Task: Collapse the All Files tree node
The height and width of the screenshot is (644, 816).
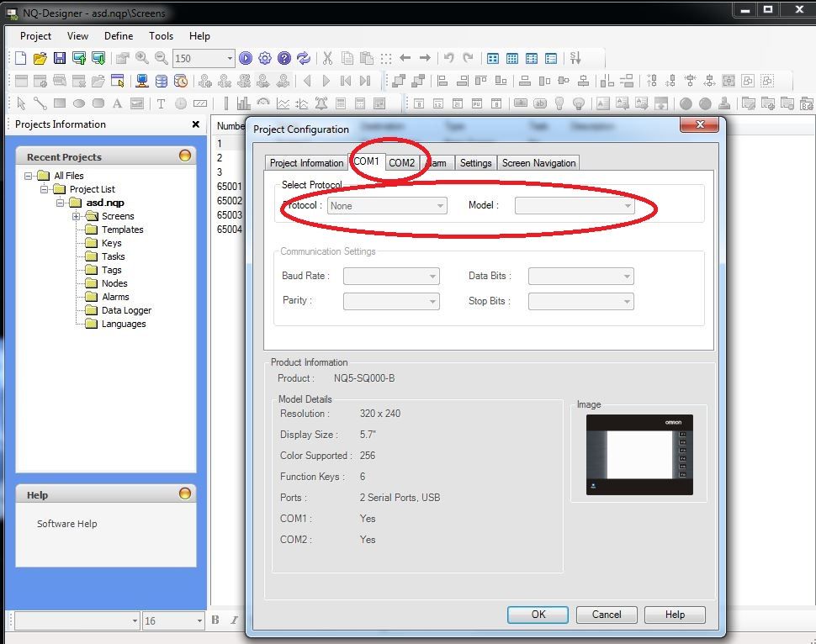Action: point(28,176)
